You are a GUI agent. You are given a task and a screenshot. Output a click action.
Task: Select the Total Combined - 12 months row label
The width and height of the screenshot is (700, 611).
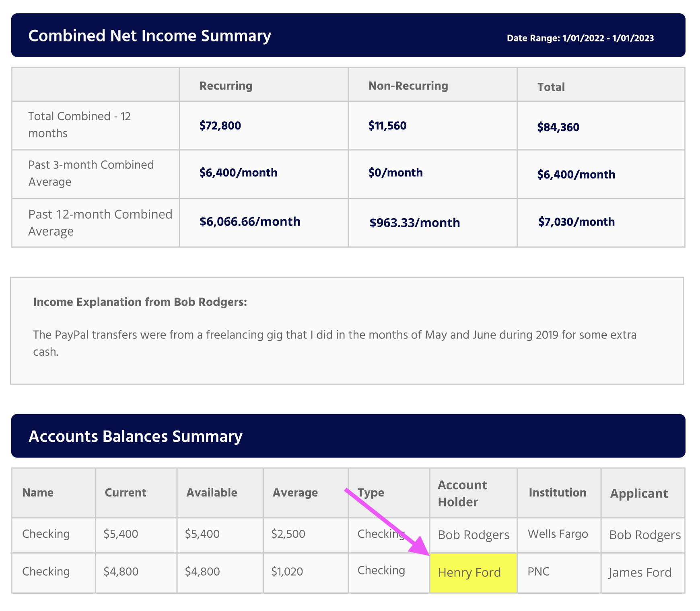pos(80,125)
